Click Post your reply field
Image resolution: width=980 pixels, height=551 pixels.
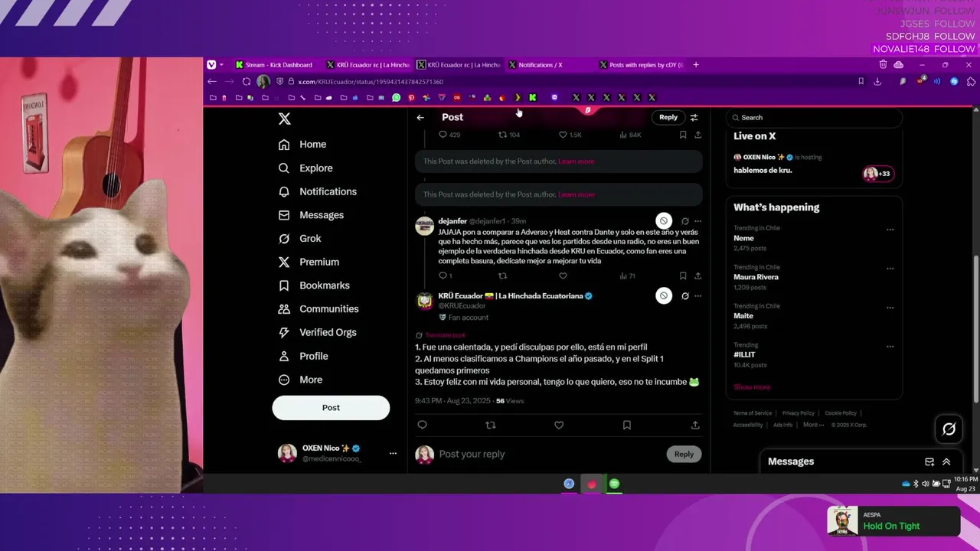(548, 454)
